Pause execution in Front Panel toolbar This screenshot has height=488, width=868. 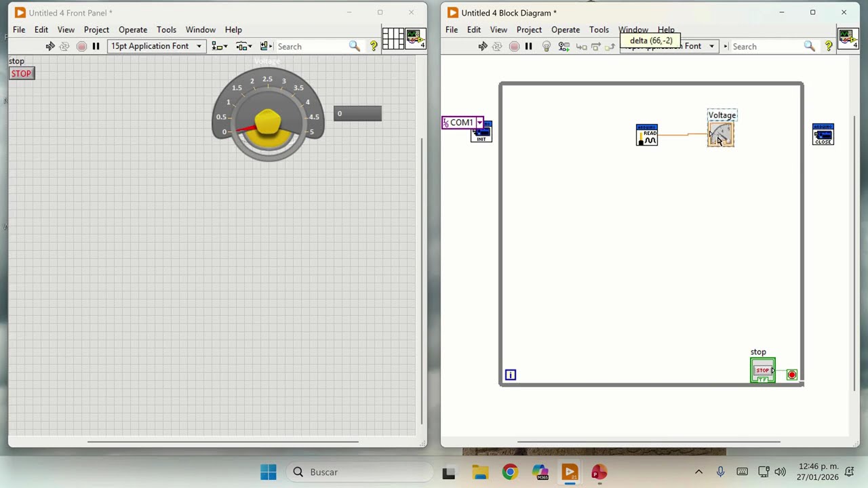(96, 46)
